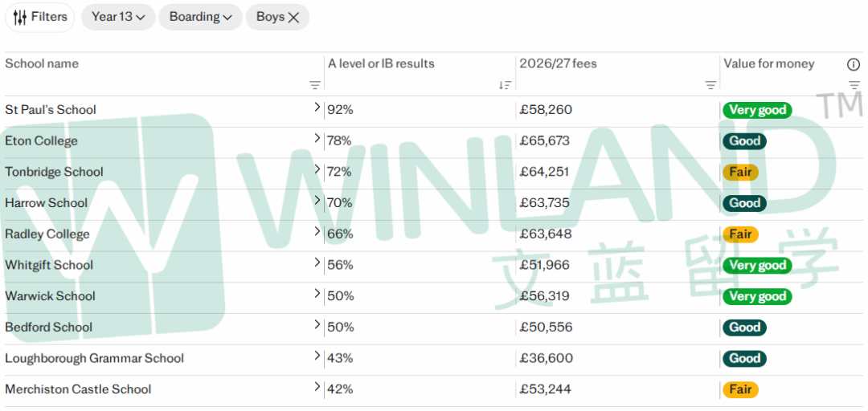Viewport: 868px width, 411px height.
Task: Open the Filters sliders button
Action: (40, 17)
